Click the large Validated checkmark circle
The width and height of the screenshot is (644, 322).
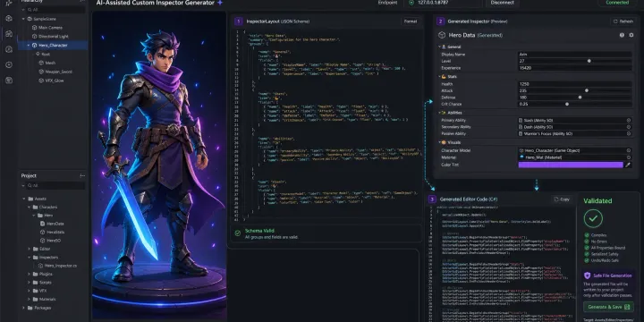click(593, 219)
